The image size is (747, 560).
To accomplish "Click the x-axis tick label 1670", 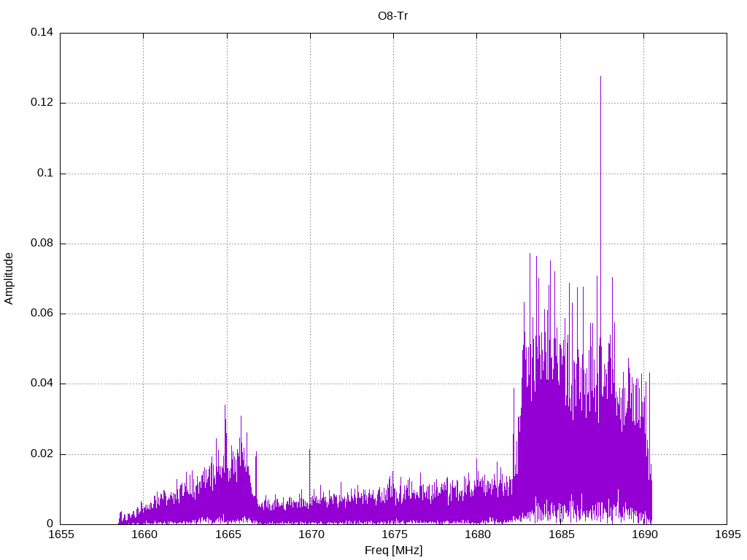I will 311,534.
